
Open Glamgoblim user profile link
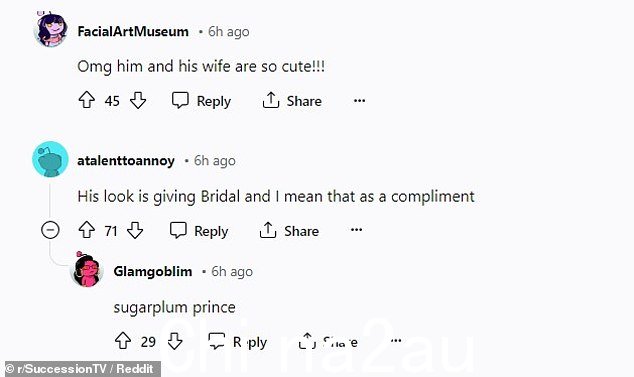[x=153, y=271]
